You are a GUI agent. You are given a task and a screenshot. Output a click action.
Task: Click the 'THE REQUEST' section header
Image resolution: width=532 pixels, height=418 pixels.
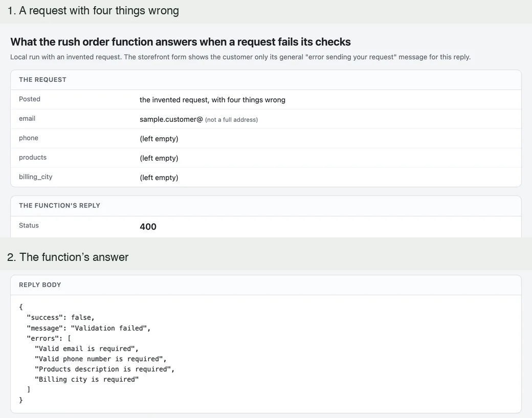pyautogui.click(x=43, y=80)
